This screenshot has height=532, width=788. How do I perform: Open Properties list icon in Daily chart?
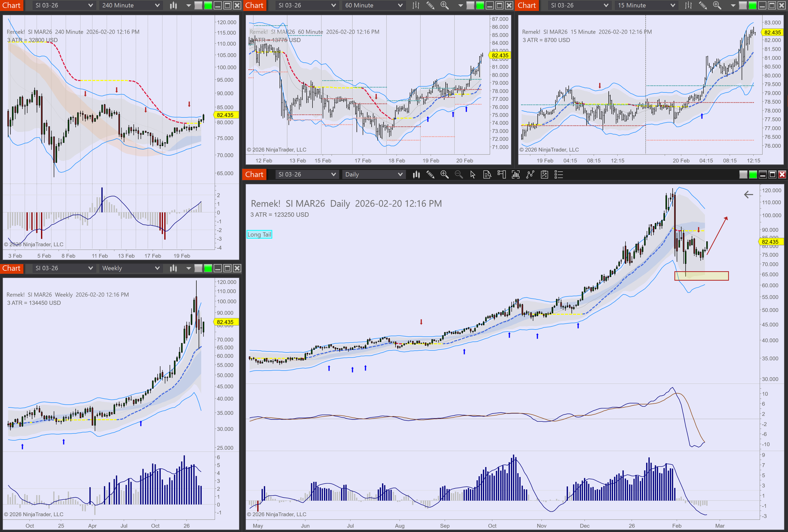[x=559, y=175]
